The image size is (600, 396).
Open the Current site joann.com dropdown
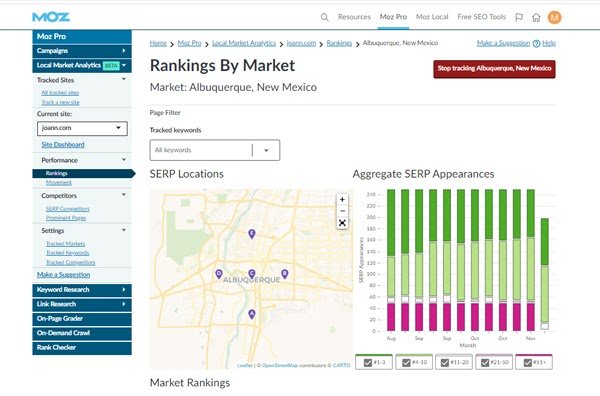point(82,128)
